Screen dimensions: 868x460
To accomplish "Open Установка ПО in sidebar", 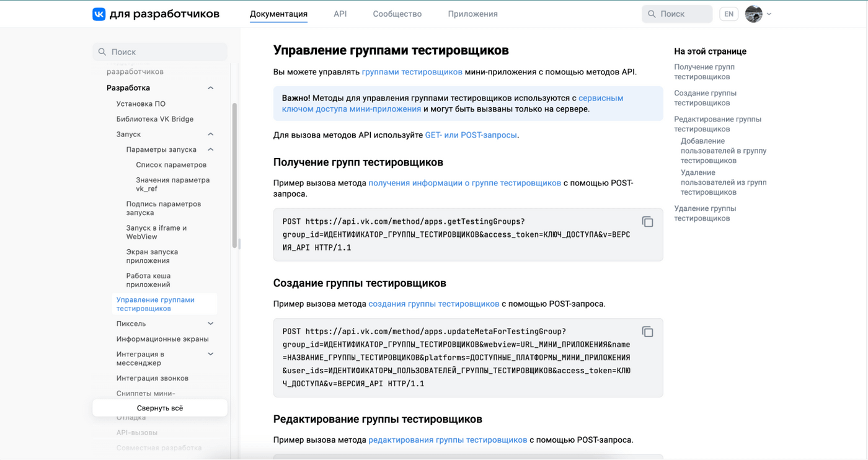I will click(x=141, y=104).
